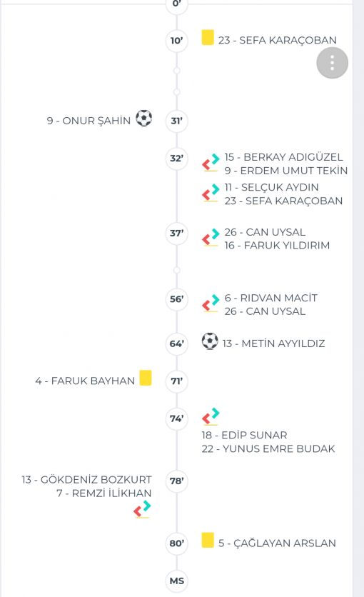The width and height of the screenshot is (364, 597).
Task: Click the goal ball icon next to Onur Şahin
Action: tap(143, 118)
